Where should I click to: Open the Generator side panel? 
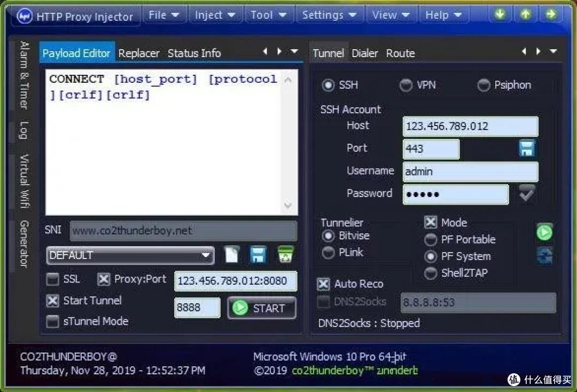point(24,244)
